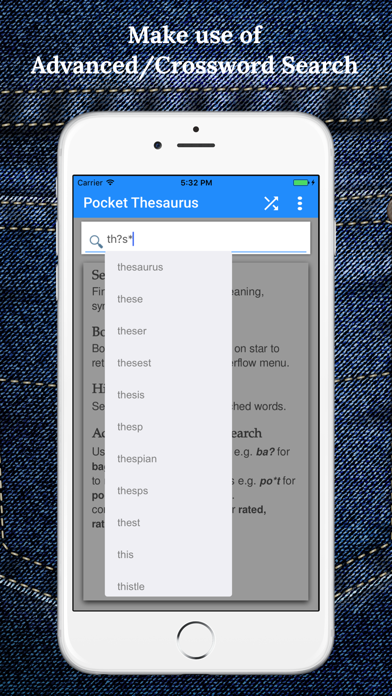This screenshot has height=696, width=392.
Task: Click the search field containing th?s*
Action: coord(196,239)
